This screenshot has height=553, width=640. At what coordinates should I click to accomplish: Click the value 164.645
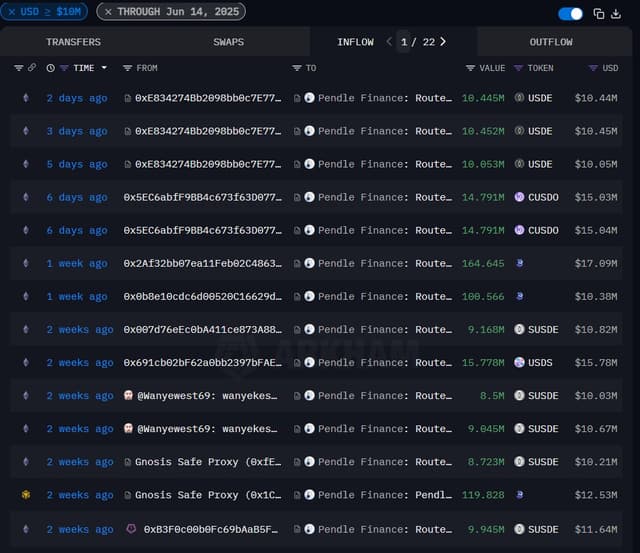[x=483, y=264]
